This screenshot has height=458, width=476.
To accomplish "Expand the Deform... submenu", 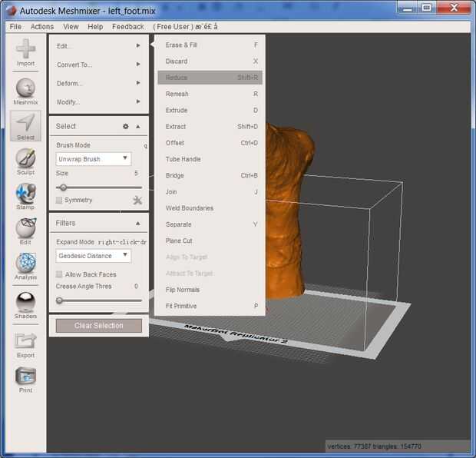I will coord(99,83).
